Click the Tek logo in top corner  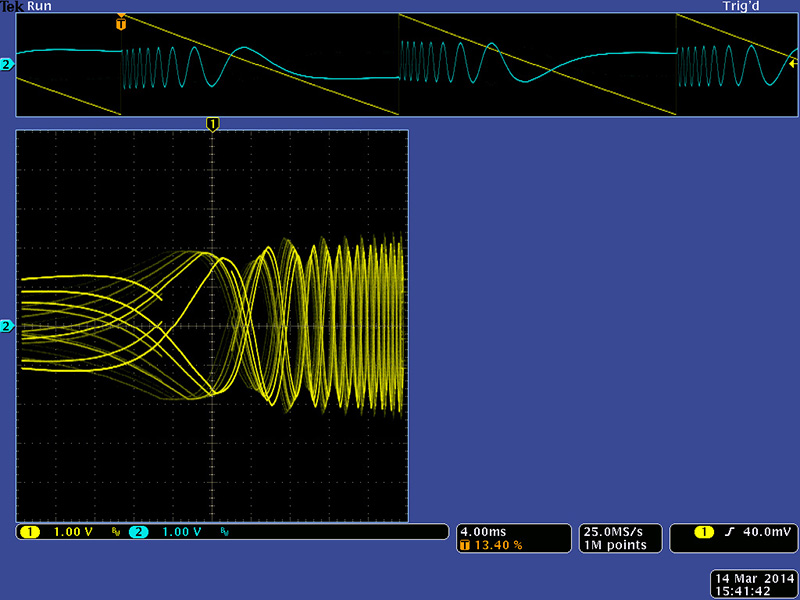[x=12, y=6]
